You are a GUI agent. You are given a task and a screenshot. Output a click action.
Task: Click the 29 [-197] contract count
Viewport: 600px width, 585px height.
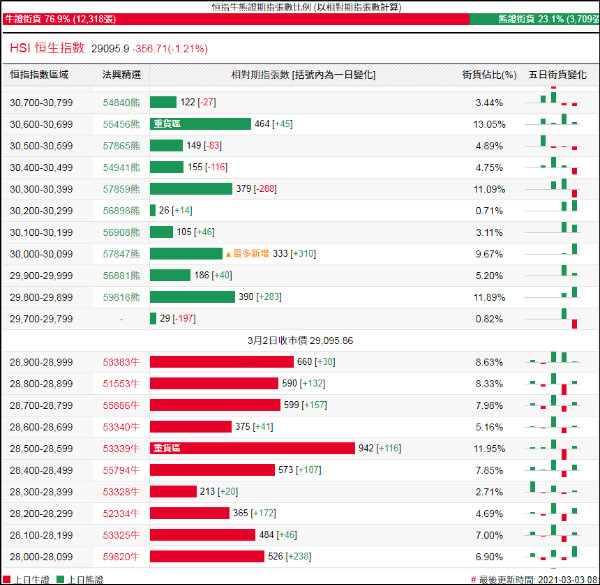(178, 318)
